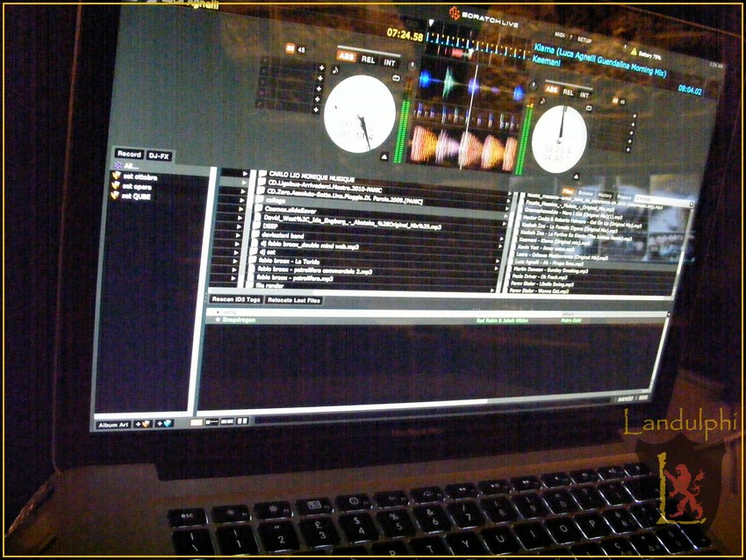Screen dimensions: 746x560
Task: Select the 'set QUBE' crate
Action: [136, 196]
